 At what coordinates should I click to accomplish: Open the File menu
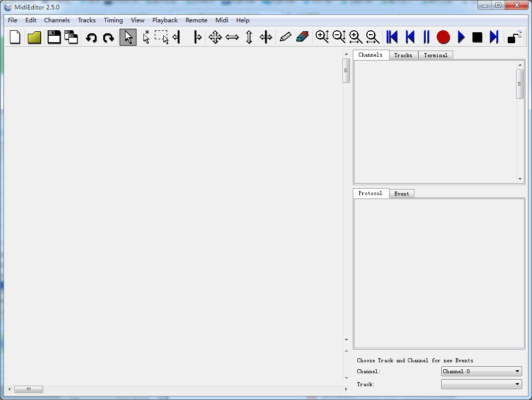pos(12,20)
